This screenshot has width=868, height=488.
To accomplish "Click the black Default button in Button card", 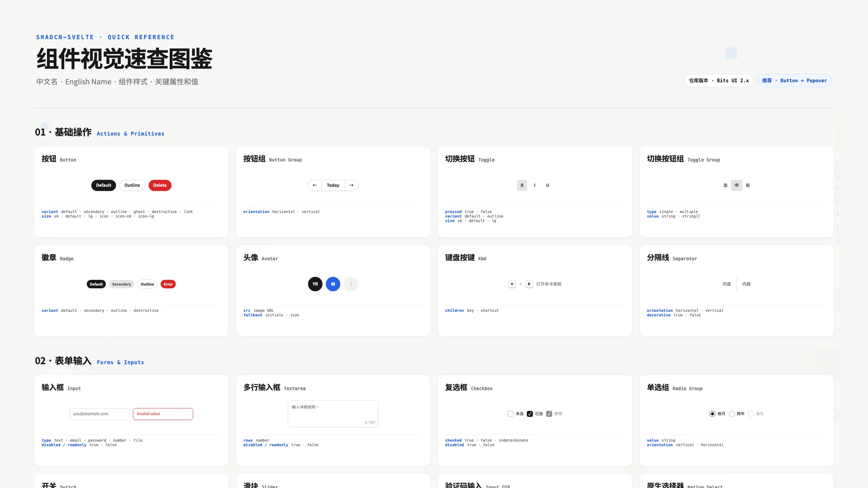I will click(x=104, y=185).
